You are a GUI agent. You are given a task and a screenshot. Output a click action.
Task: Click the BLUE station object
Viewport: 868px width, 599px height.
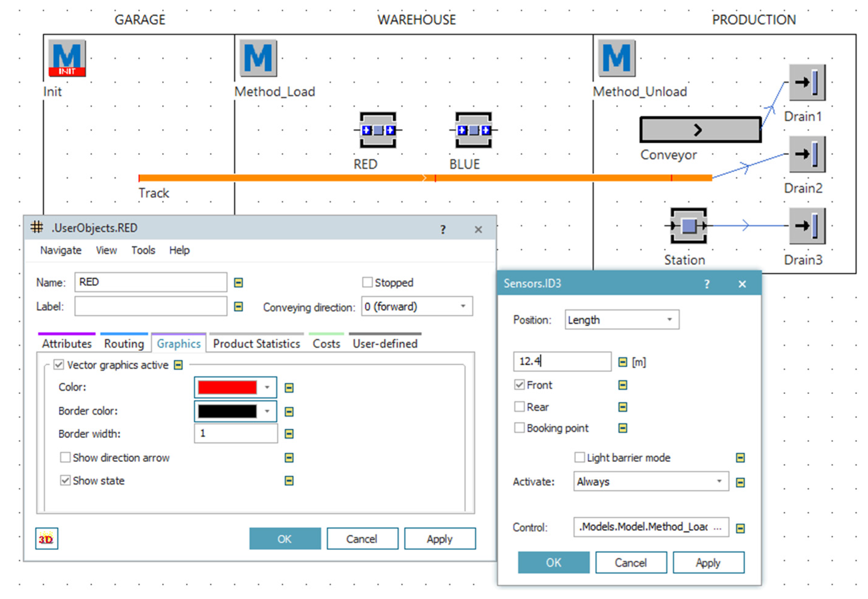pyautogui.click(x=473, y=130)
